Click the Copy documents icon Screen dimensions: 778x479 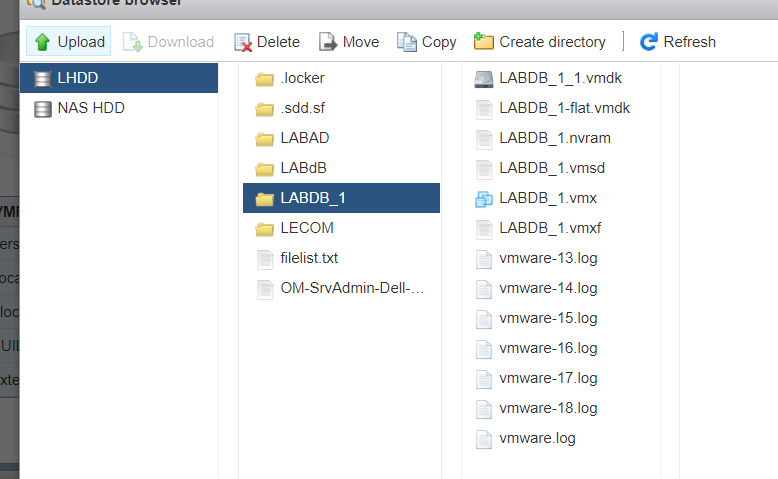pyautogui.click(x=406, y=42)
